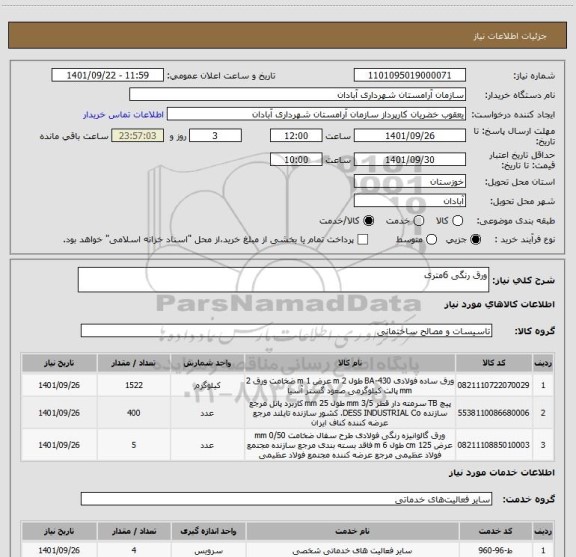Click the کد خدمت column header

[x=496, y=531]
